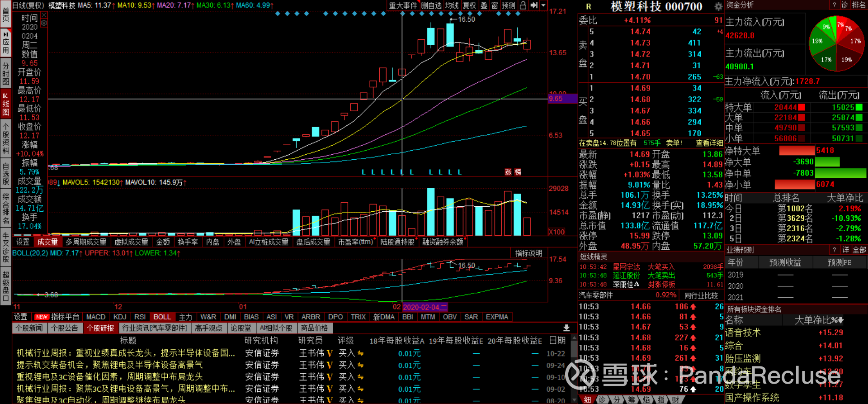Open the 个股公告 tab
Screen dimensions: 868x404
[65, 328]
